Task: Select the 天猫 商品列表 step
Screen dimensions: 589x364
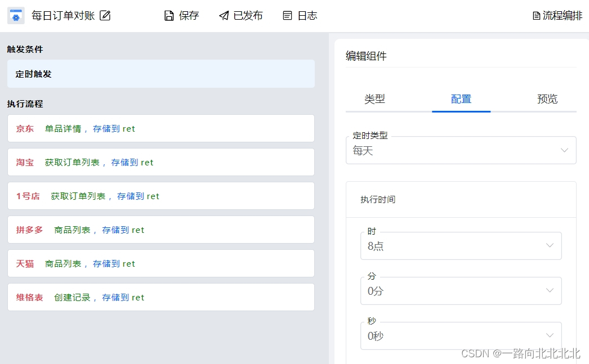Action: coord(161,263)
